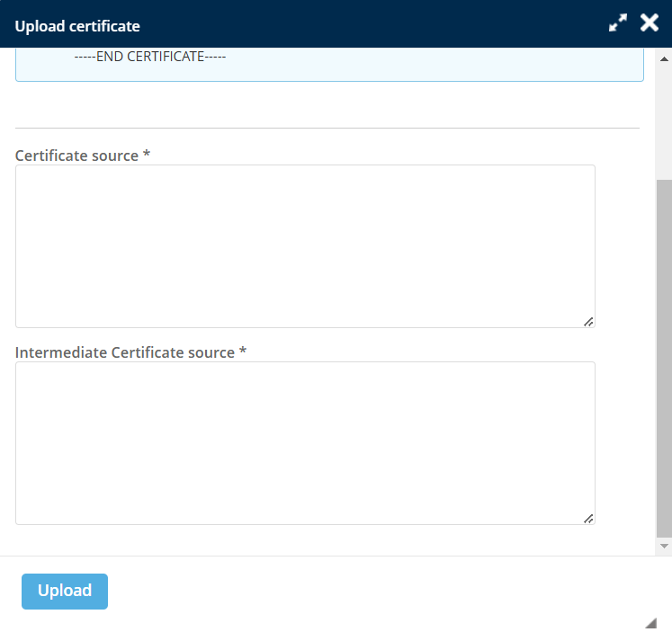Focus the Intermediate Certificate source text area
Image resolution: width=672 pixels, height=641 pixels.
305,442
